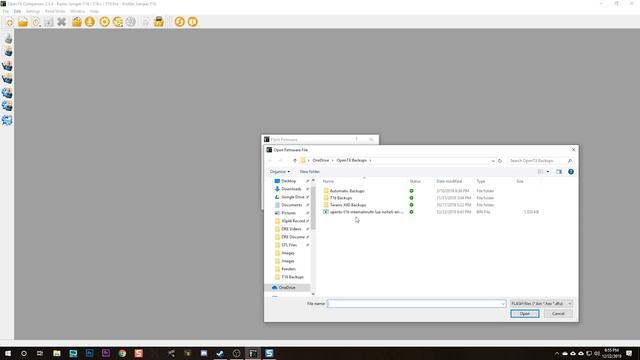Open Task View on the taskbar
640x360 pixels.
coord(40,353)
